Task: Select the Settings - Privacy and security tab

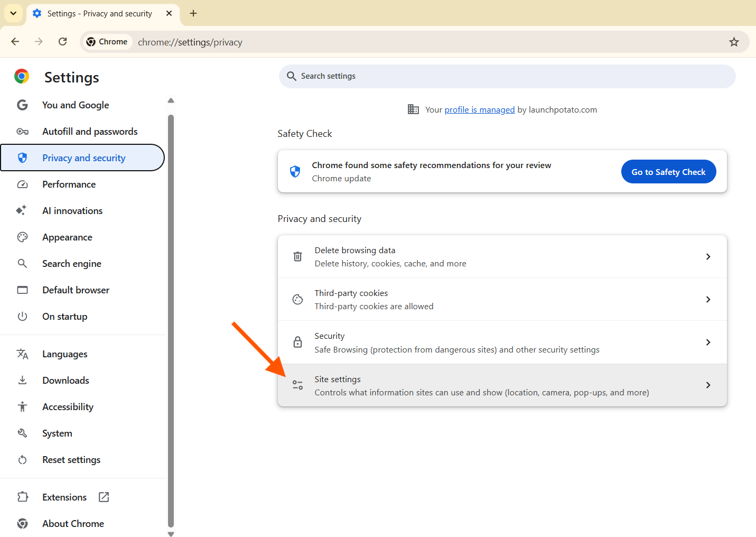Action: pyautogui.click(x=102, y=14)
